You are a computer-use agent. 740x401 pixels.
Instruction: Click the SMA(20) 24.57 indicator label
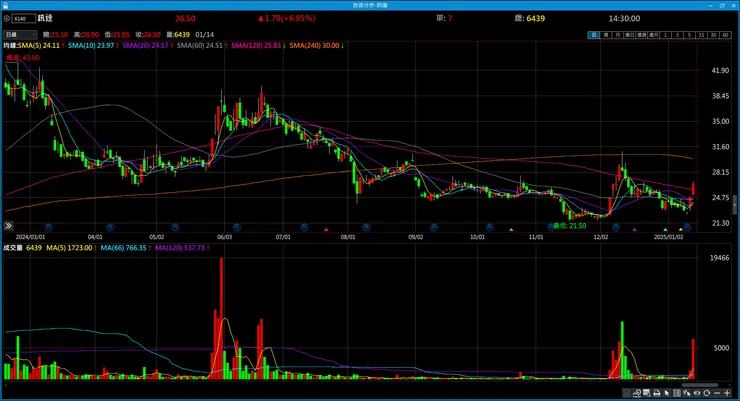[x=145, y=45]
